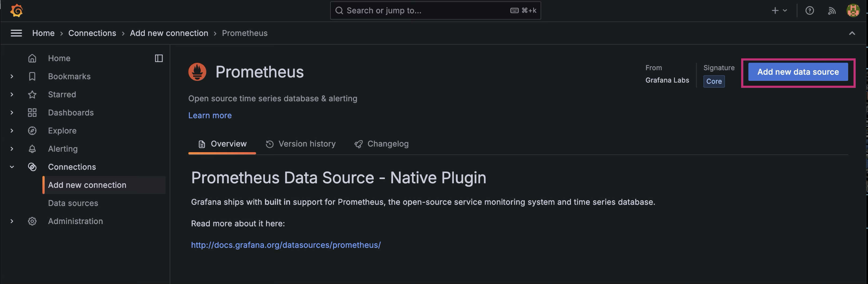Click the Bookmarks icon in sidebar

pos(32,77)
